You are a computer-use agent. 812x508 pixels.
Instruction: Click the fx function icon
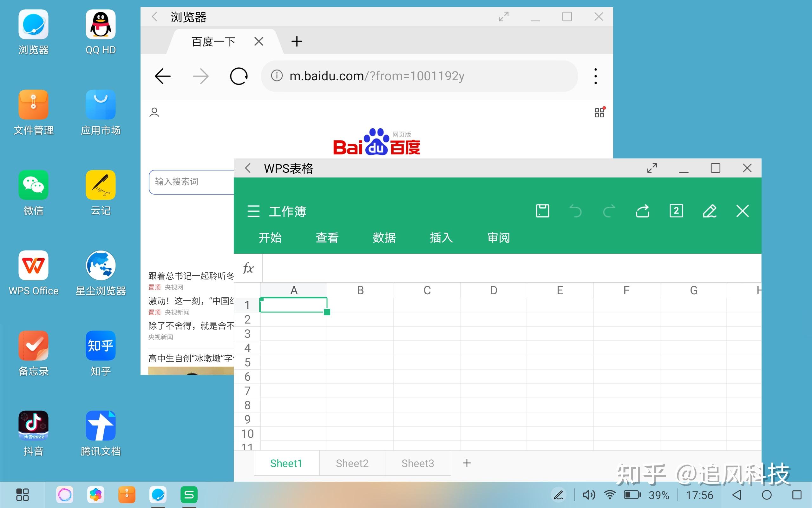pyautogui.click(x=248, y=268)
